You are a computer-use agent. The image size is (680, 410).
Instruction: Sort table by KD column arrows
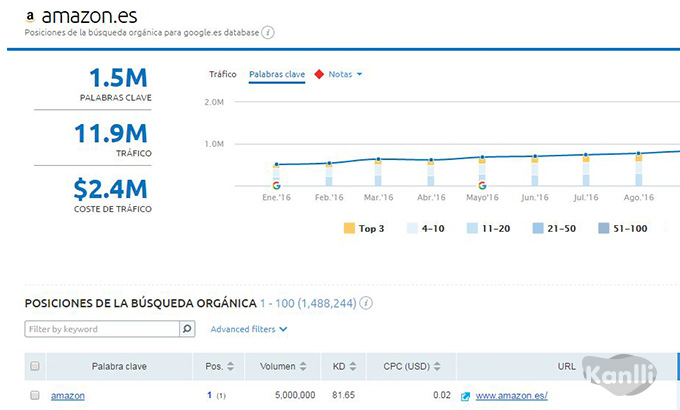[353, 366]
